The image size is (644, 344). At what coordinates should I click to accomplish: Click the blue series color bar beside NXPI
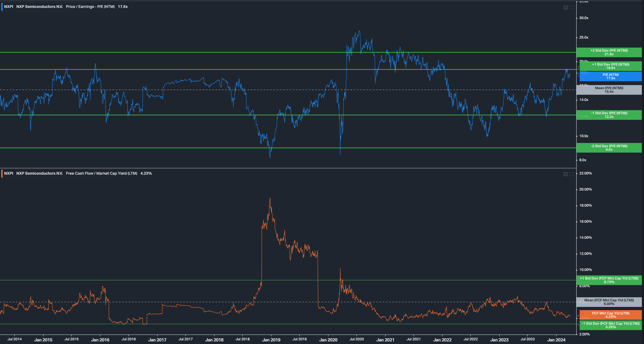[x=2, y=7]
